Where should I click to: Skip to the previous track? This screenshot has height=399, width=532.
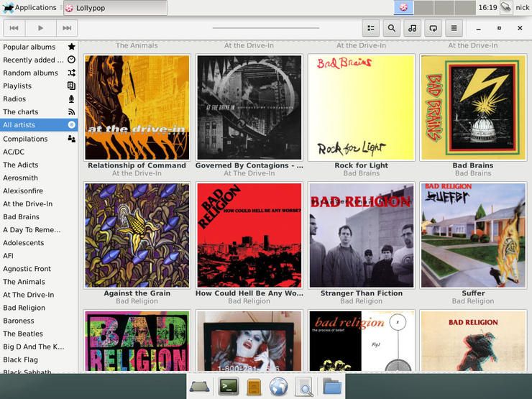[x=14, y=28]
